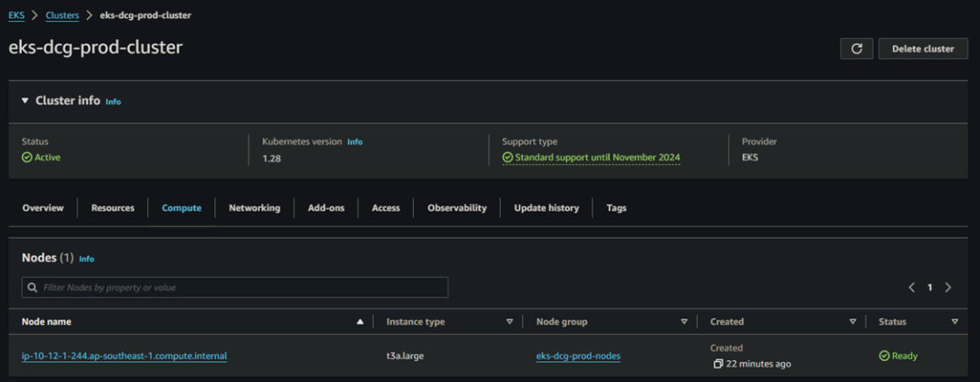980x382 pixels.
Task: Select the Observability tab
Action: tap(456, 208)
